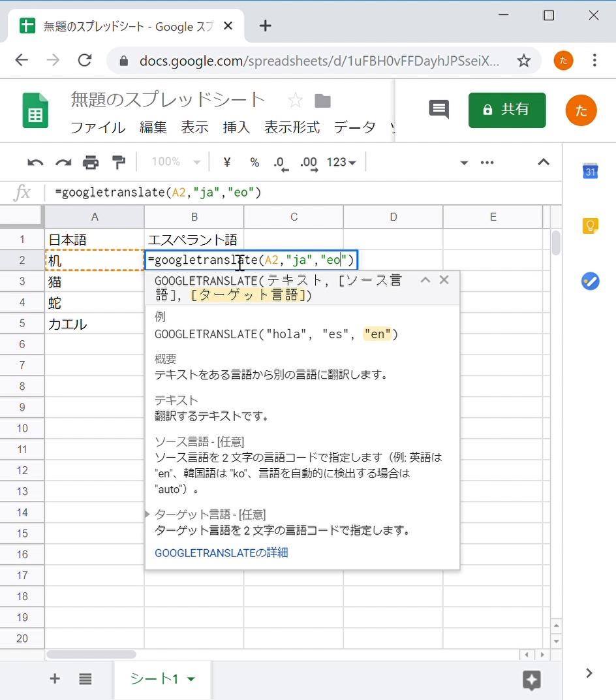616x700 pixels.
Task: Click cell A4 containing 蛇
Action: coord(95,302)
